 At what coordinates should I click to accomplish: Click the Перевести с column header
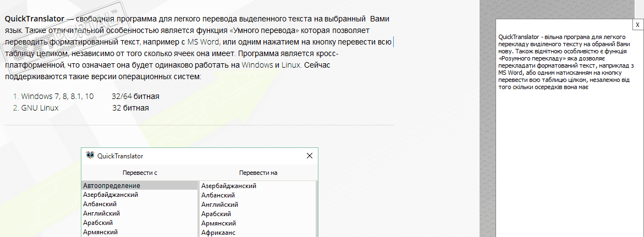point(140,173)
